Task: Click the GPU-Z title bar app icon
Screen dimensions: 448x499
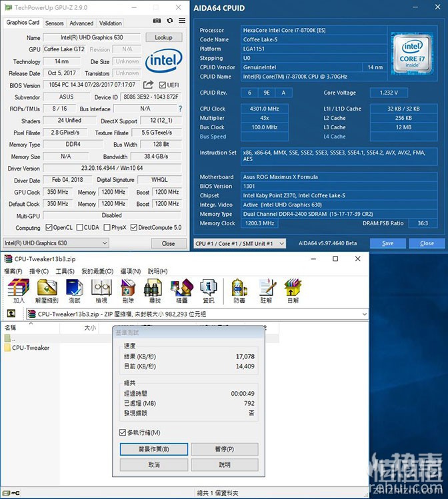Action: pos(8,7)
